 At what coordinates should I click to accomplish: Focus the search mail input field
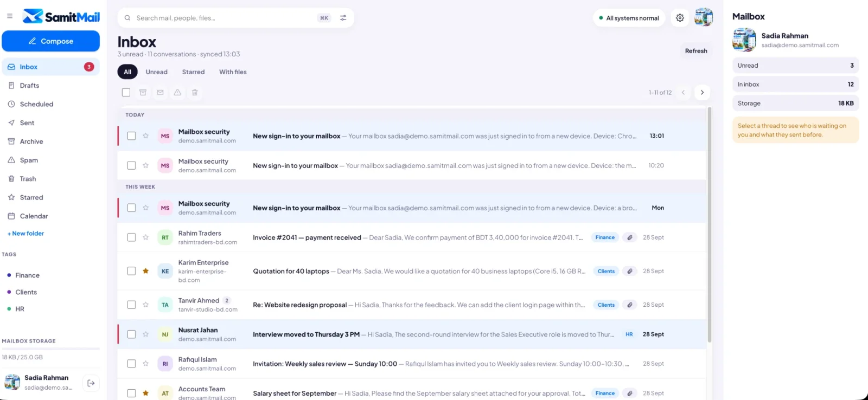223,18
